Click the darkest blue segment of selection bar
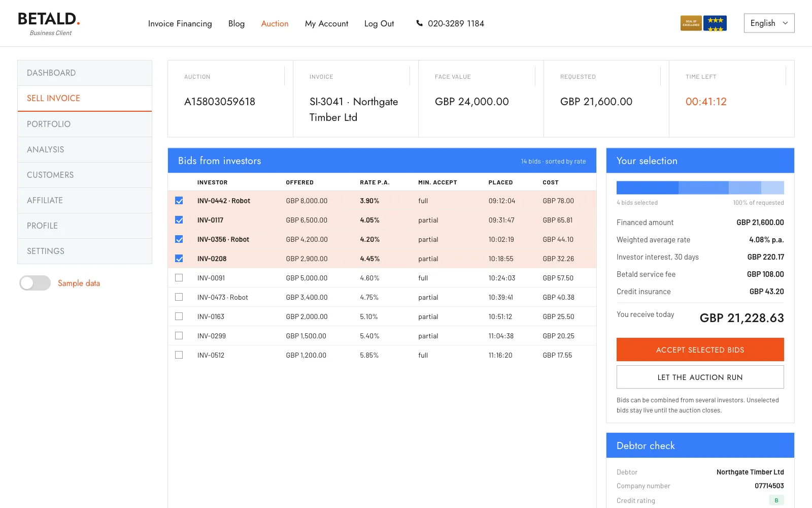This screenshot has width=812, height=508. 648,187
